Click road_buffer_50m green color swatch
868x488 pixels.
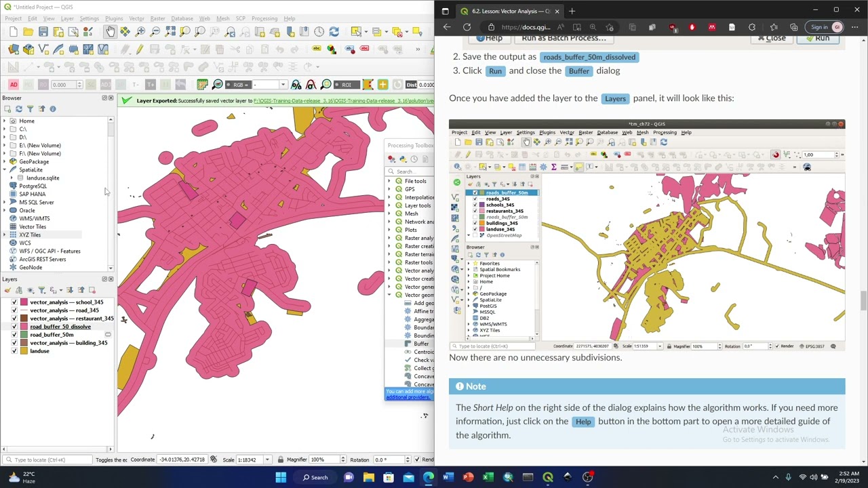click(x=24, y=335)
